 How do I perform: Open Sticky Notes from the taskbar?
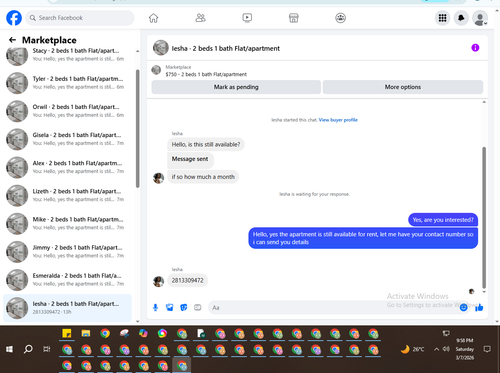pyautogui.click(x=67, y=333)
